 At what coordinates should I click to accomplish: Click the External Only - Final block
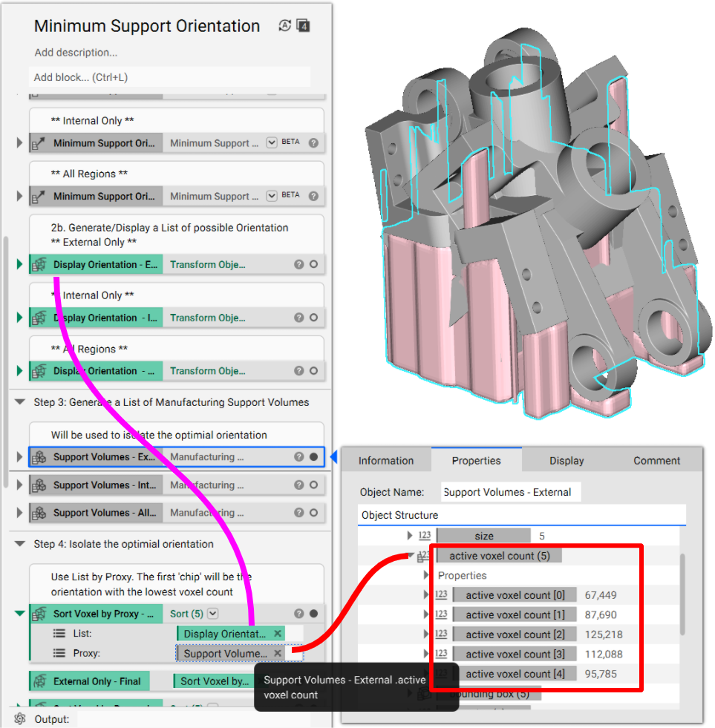coord(89,681)
